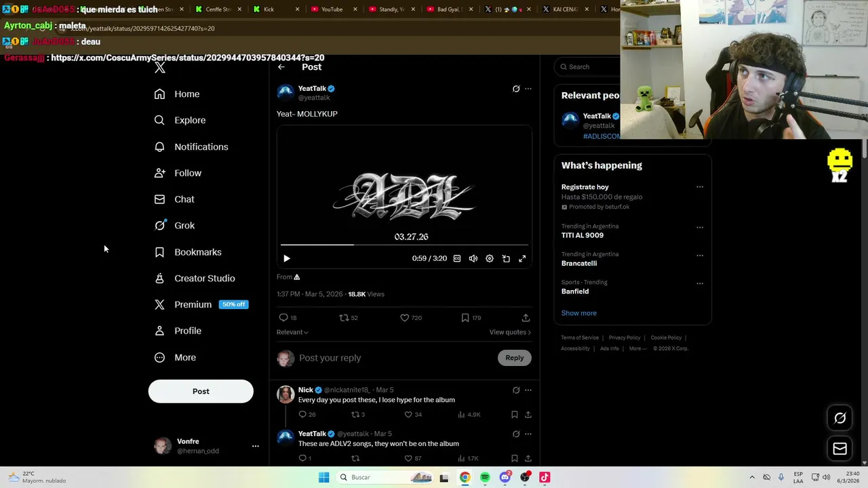This screenshot has height=488, width=868.
Task: Open the messages envelope floating button
Action: [840, 448]
